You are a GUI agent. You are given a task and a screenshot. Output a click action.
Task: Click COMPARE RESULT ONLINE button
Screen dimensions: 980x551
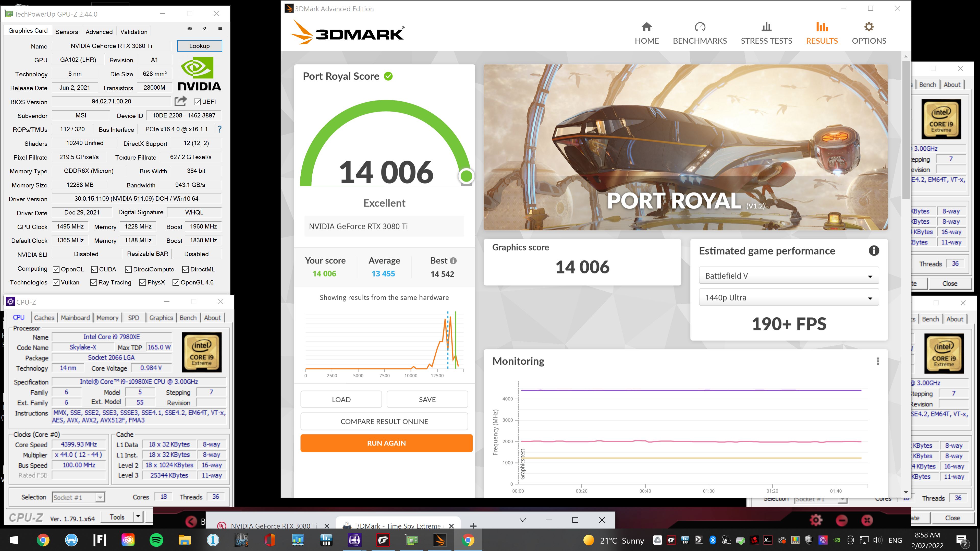point(384,421)
